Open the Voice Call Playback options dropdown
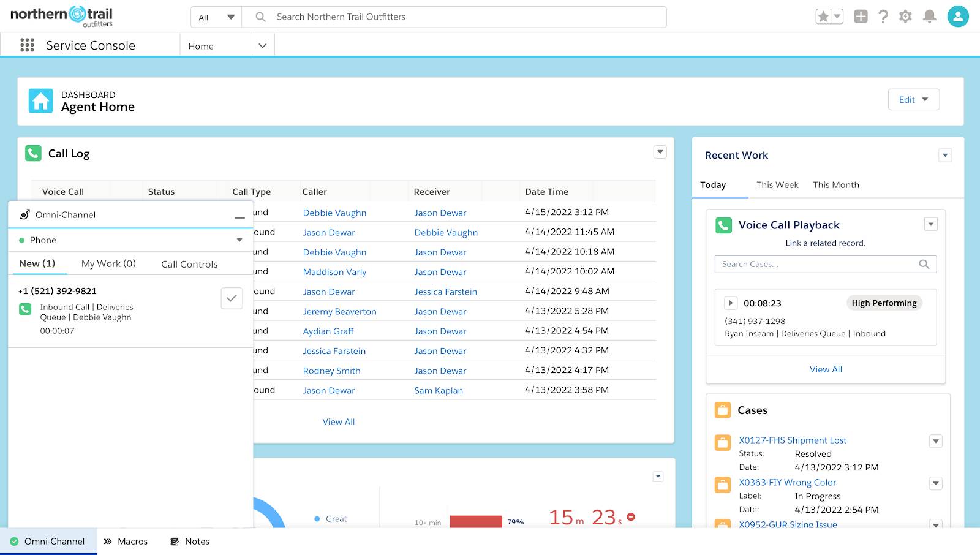Viewport: 980px width, 555px height. [x=931, y=224]
